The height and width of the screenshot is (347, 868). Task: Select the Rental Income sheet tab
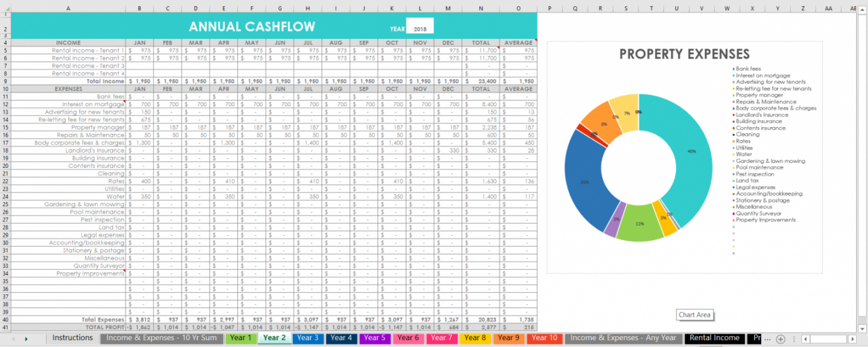[714, 338]
